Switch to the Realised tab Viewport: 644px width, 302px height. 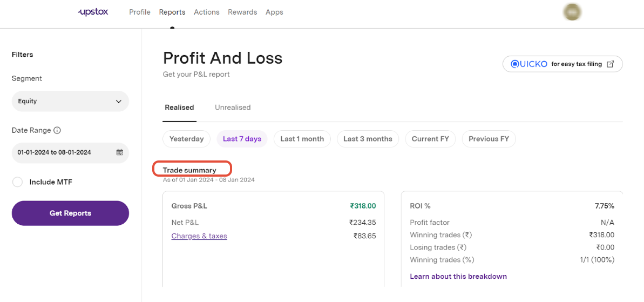point(179,108)
